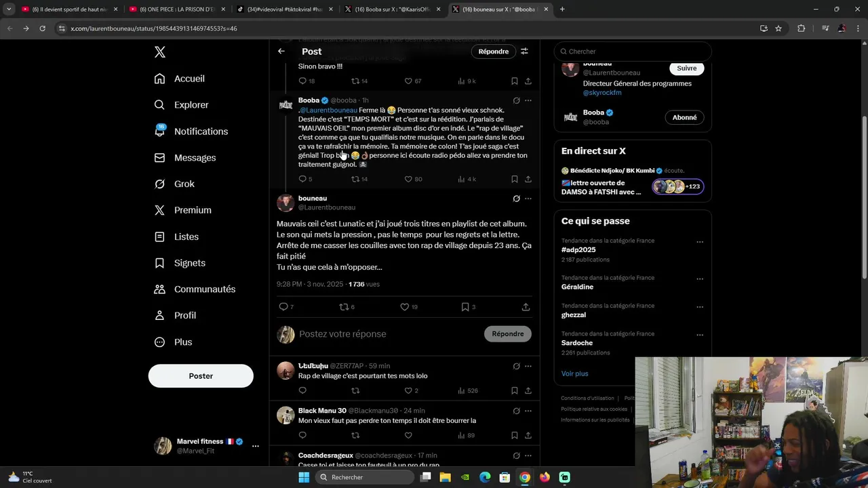Go back with the Post arrow
Viewport: 868px width, 488px height.
click(281, 52)
